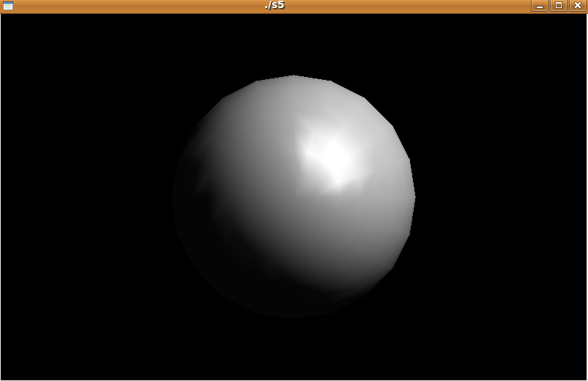Minimize the ./s5 window
Screen dimensions: 588x381
click(x=540, y=6)
